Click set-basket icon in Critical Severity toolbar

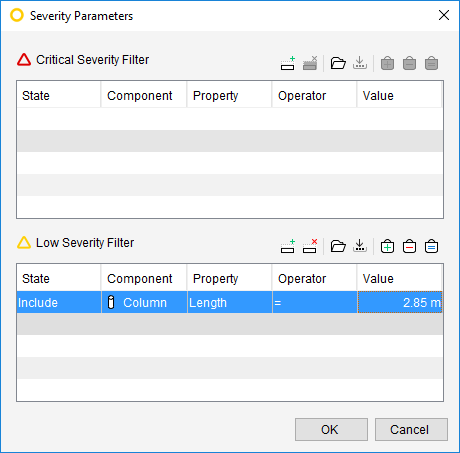click(431, 63)
